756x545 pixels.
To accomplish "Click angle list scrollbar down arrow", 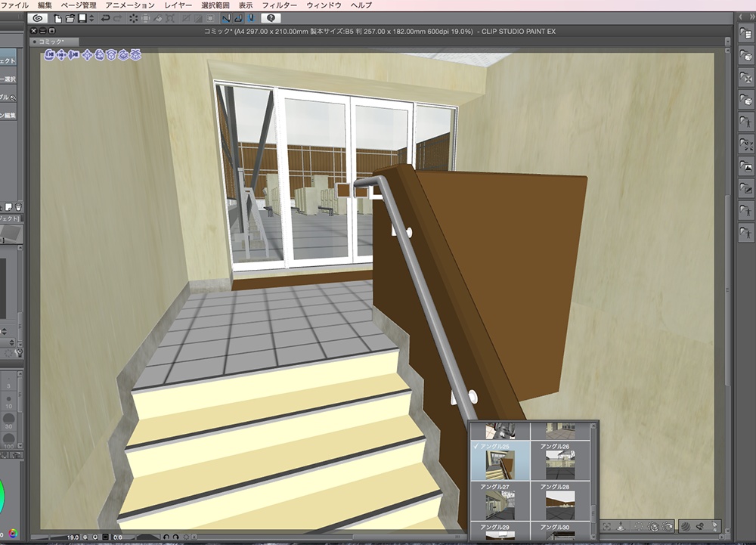I will (x=594, y=536).
